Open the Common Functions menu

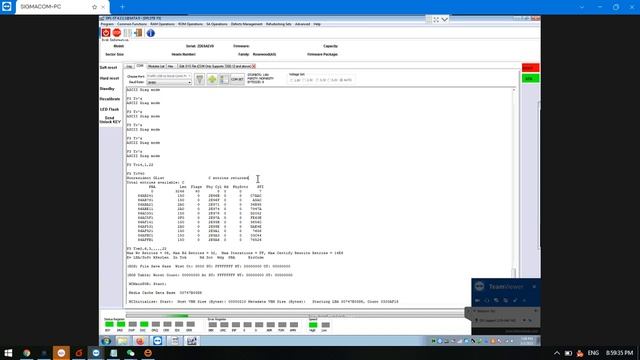click(132, 24)
